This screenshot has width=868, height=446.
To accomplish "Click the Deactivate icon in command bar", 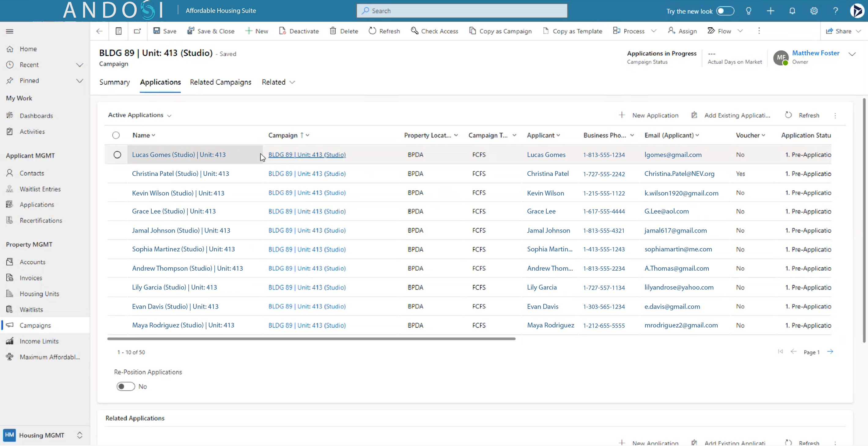I will [283, 31].
